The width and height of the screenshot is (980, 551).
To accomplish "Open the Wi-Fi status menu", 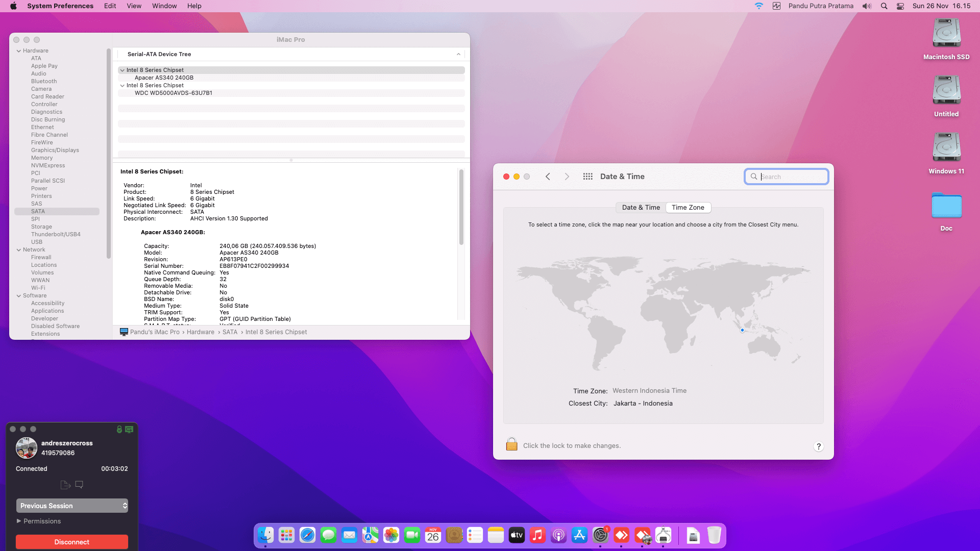I will pyautogui.click(x=759, y=6).
